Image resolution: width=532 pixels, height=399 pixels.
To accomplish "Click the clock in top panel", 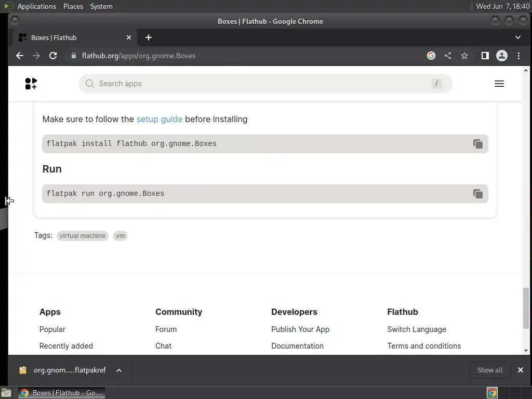I will point(503,6).
